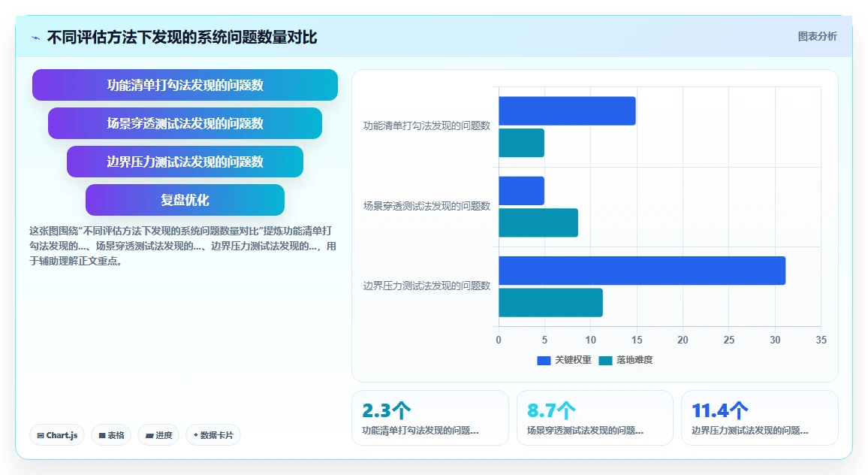The image size is (868, 475).
Task: Click the 数据卡片 tag
Action: tap(213, 435)
